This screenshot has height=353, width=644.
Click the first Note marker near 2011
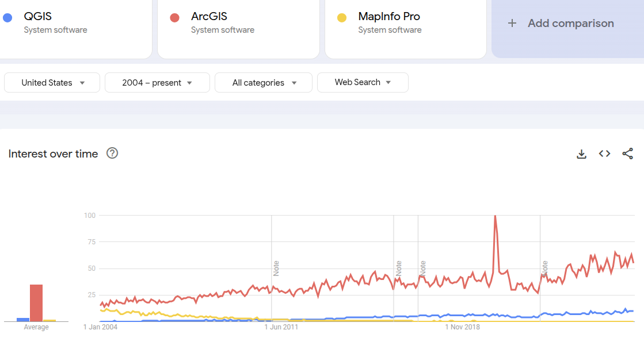pyautogui.click(x=276, y=268)
